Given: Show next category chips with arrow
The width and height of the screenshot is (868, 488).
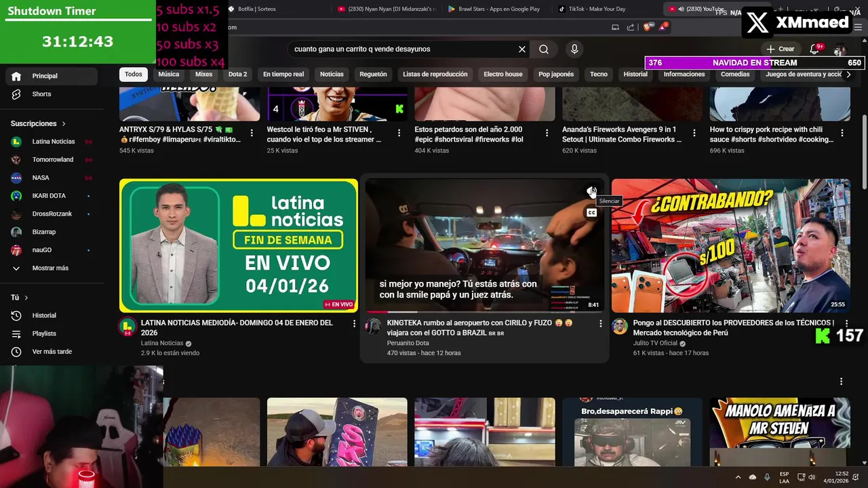Looking at the screenshot, I should 848,75.
